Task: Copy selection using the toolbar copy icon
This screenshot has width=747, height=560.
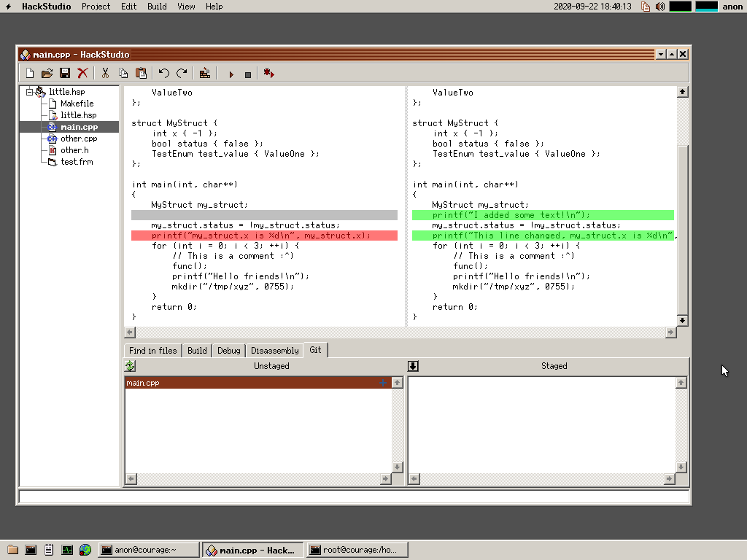Action: (123, 74)
